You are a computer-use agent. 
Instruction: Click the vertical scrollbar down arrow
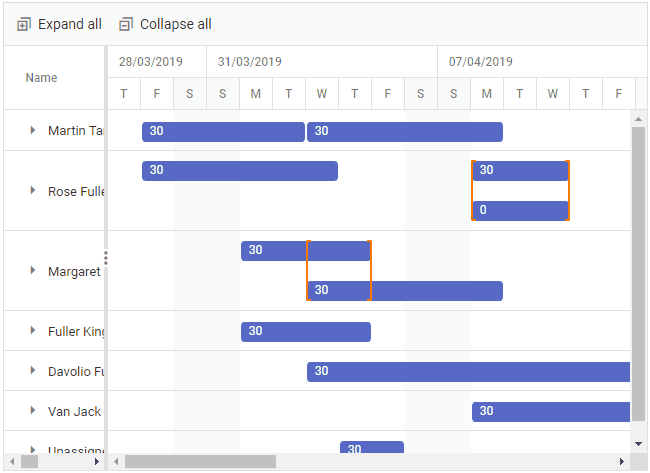pyautogui.click(x=639, y=443)
